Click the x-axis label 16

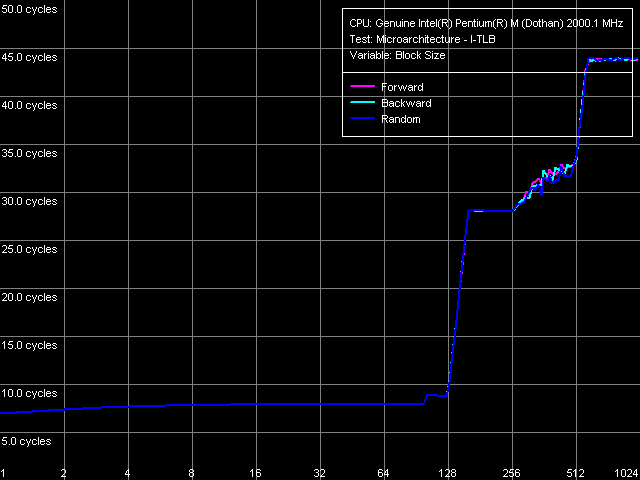[255, 473]
